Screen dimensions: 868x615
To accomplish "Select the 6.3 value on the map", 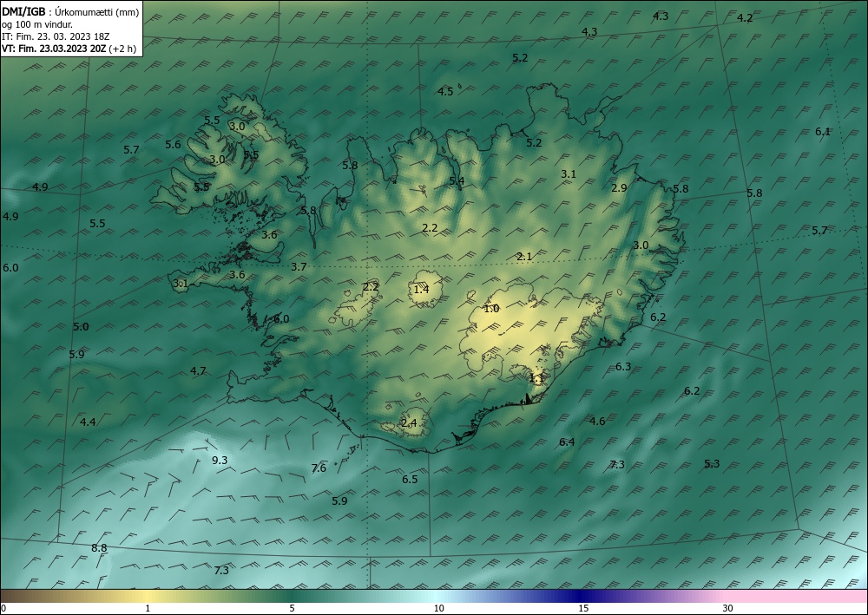I will [x=623, y=367].
